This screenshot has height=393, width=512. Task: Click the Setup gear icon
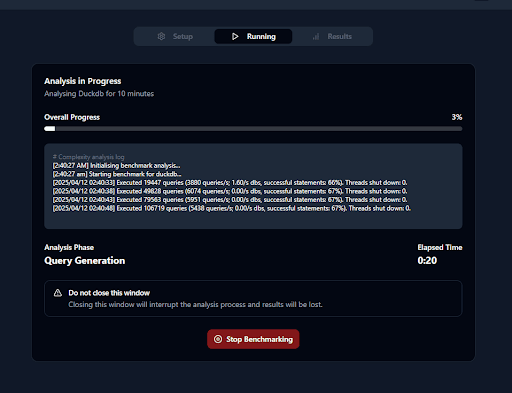click(x=161, y=36)
